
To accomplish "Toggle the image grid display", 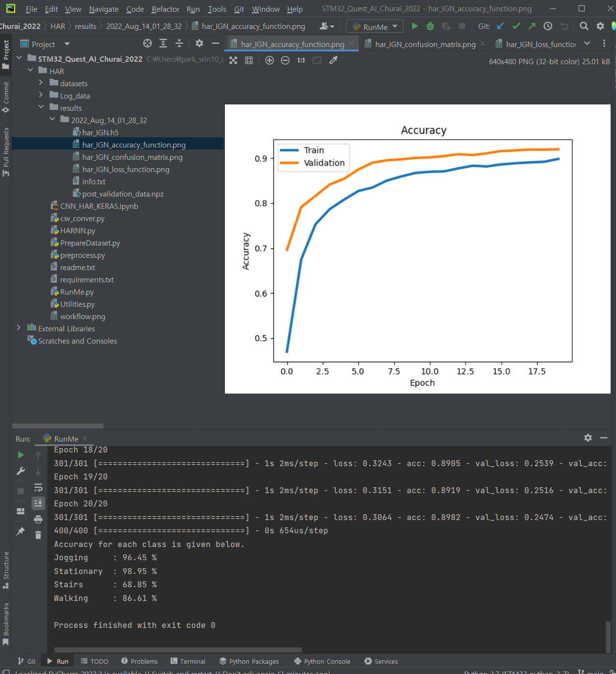I will (x=249, y=60).
